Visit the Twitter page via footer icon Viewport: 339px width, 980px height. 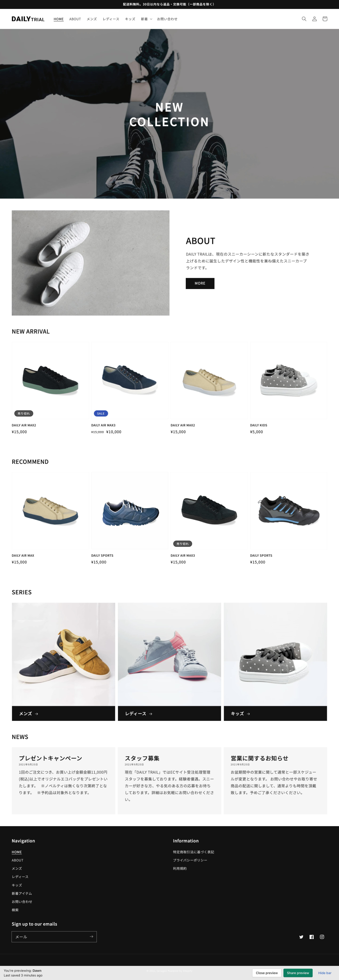pos(301,937)
